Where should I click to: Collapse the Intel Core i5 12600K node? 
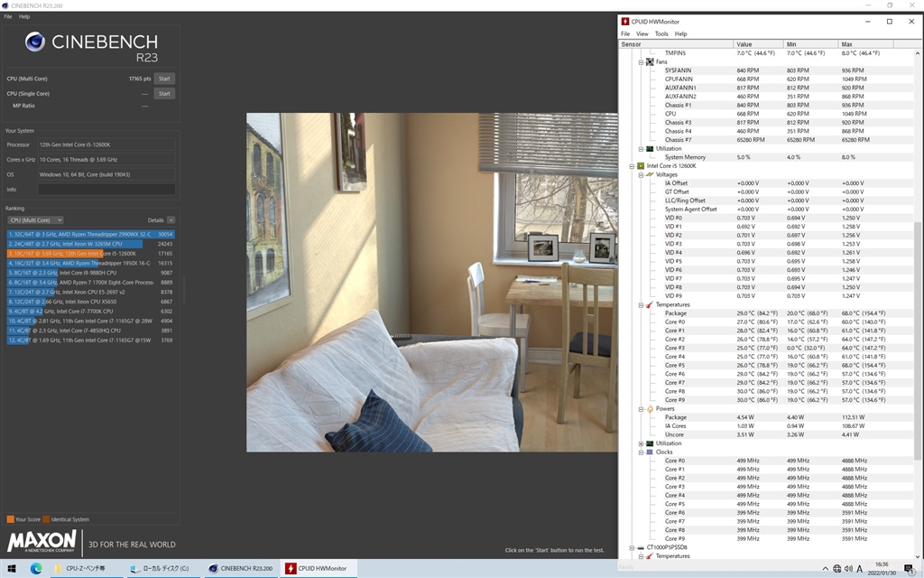point(632,166)
